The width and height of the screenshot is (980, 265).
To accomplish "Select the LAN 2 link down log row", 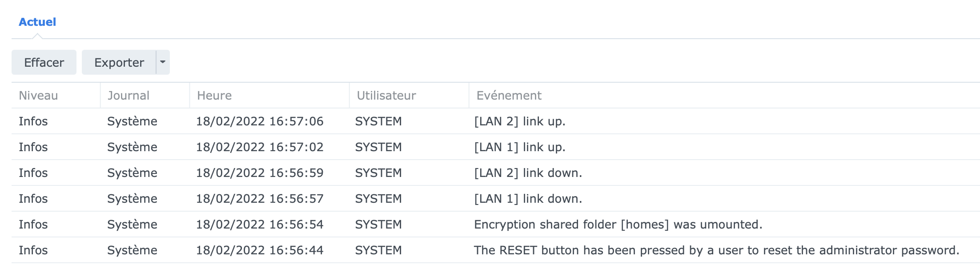I will click(x=528, y=173).
